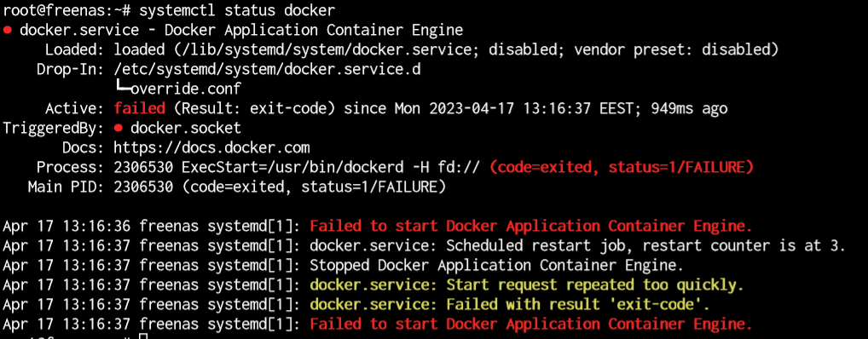Viewport: 868px width, 339px height.
Task: Click the red (code=exited, status=1/FAILURE) text
Action: 622,168
